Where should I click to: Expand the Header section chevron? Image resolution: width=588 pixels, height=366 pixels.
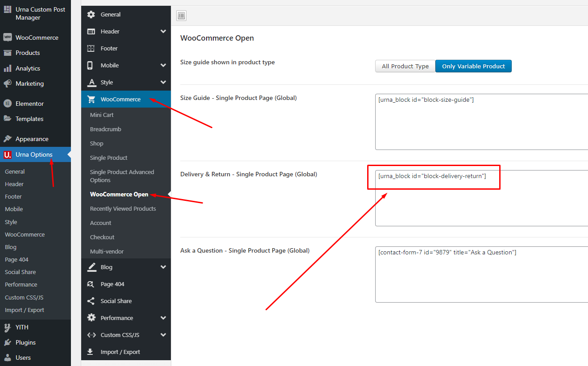click(x=163, y=31)
